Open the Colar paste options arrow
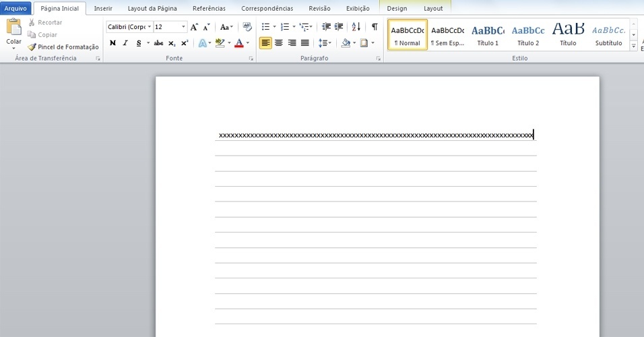 (x=13, y=49)
